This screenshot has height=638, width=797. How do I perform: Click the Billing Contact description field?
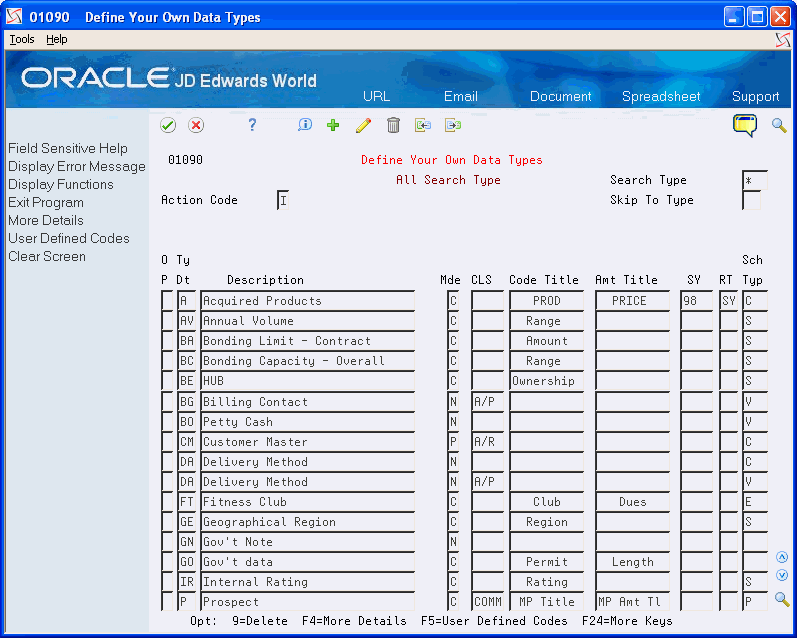(x=308, y=402)
